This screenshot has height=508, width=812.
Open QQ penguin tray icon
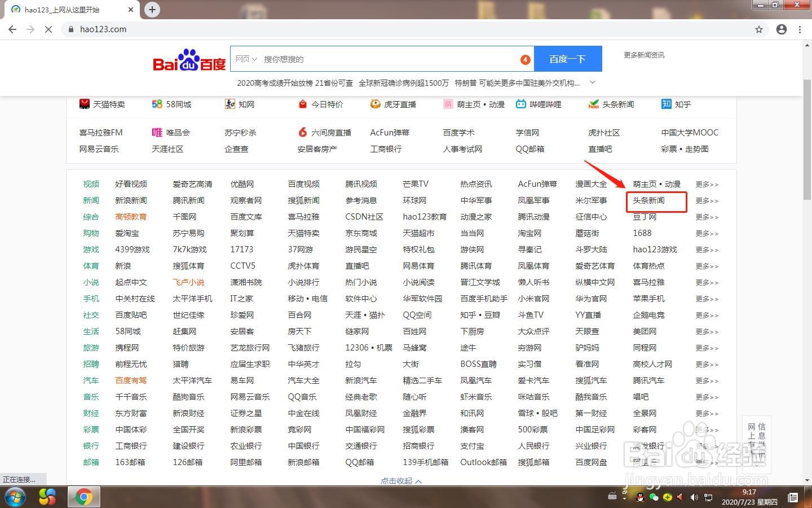point(640,497)
